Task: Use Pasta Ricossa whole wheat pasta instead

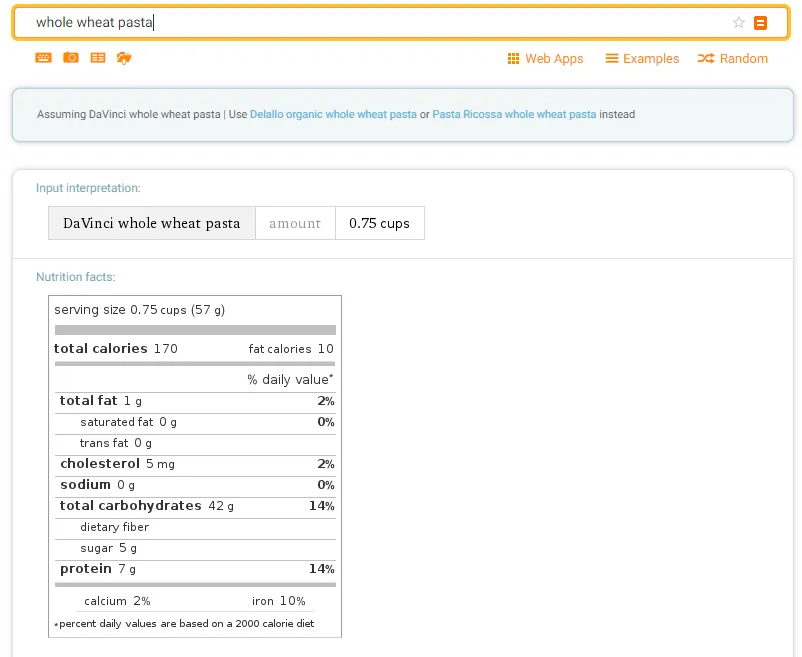Action: tap(514, 115)
